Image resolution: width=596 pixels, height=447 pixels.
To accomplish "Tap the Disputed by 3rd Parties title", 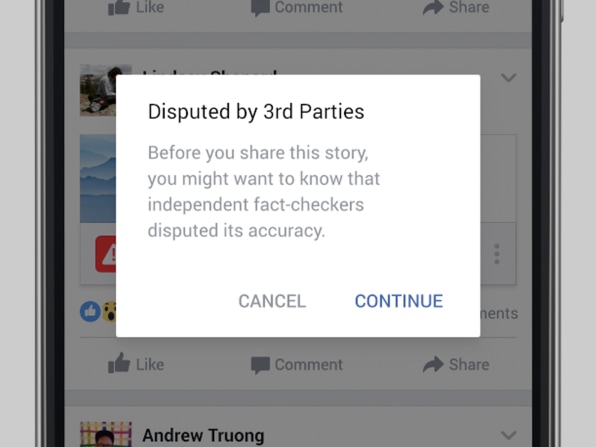I will click(256, 112).
